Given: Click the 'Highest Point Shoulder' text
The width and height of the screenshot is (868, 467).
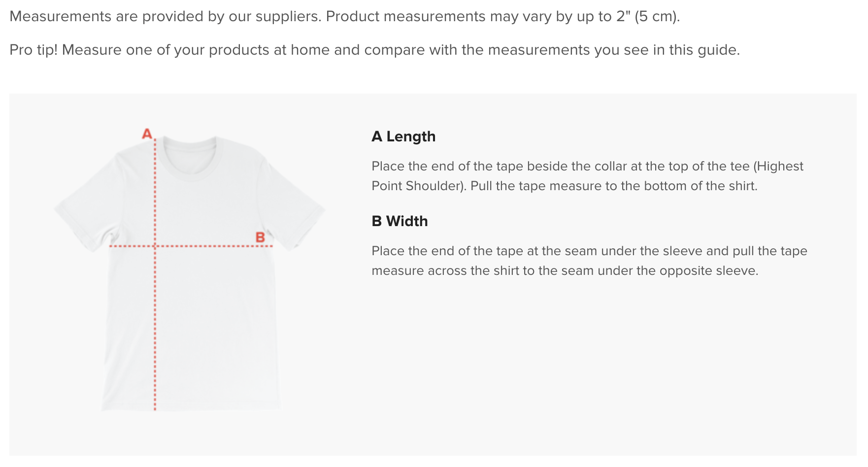Looking at the screenshot, I should pyautogui.click(x=587, y=176).
